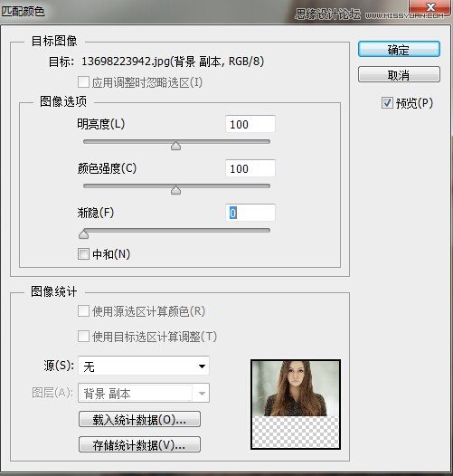The height and width of the screenshot is (476, 453).
Task: Click the 确定 button to confirm
Action: [399, 49]
